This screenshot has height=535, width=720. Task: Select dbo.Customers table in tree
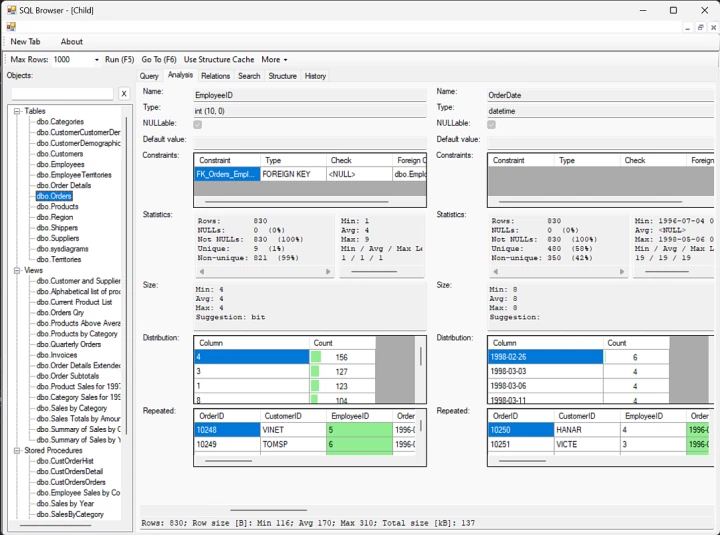60,154
